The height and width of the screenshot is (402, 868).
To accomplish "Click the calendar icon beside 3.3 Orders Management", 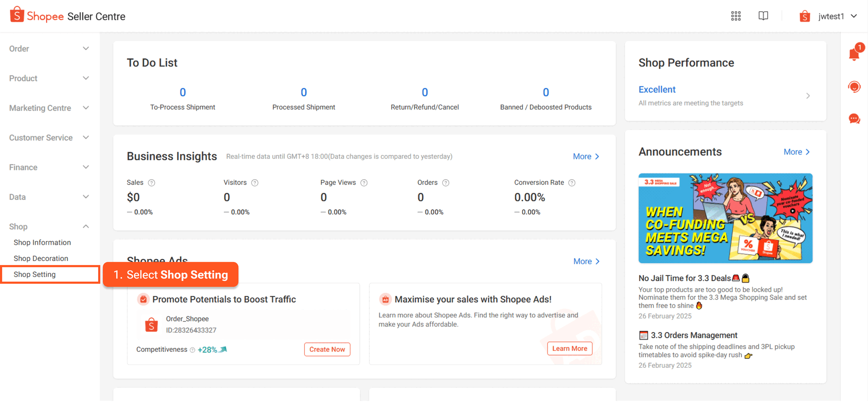I will click(643, 335).
